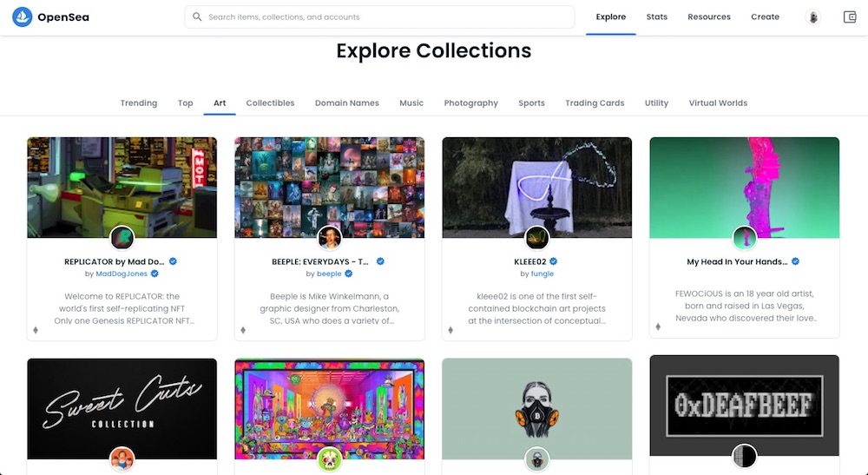Viewport: 868px width, 475px height.
Task: Open colorful psychedelic supper banner
Action: click(329, 408)
